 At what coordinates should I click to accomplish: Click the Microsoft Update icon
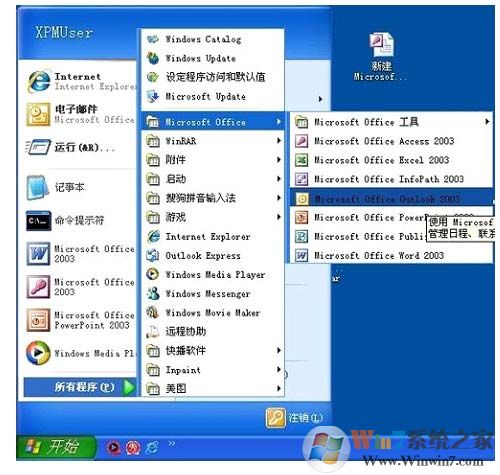click(x=153, y=97)
